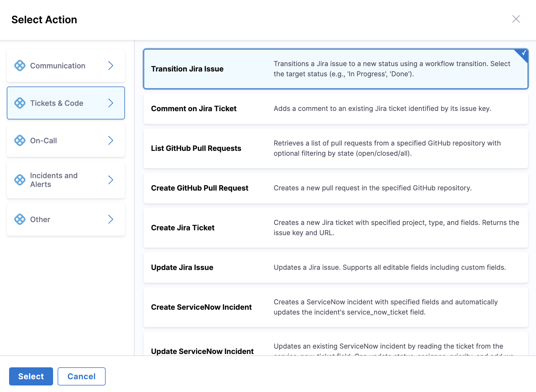Click 'Updates a Jira issue' description text

[x=390, y=267]
